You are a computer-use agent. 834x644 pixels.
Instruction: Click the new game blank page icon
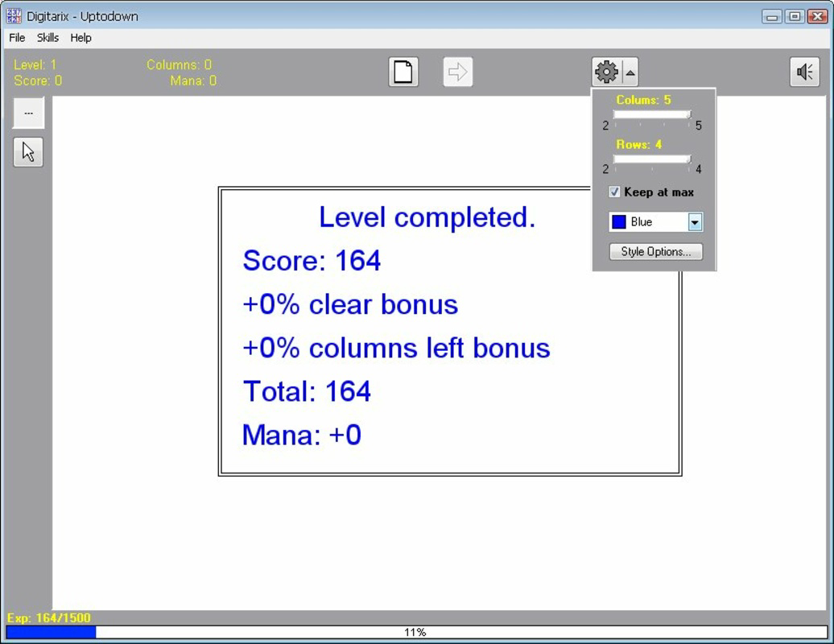click(x=403, y=72)
